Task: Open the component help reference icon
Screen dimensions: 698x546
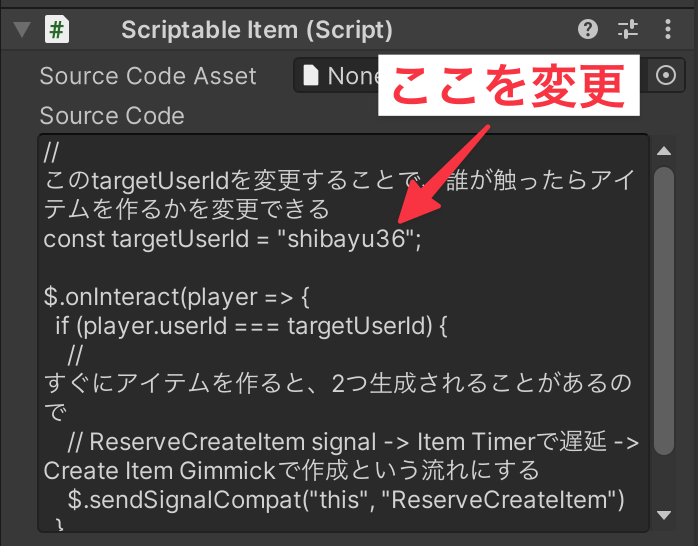Action: pyautogui.click(x=588, y=29)
